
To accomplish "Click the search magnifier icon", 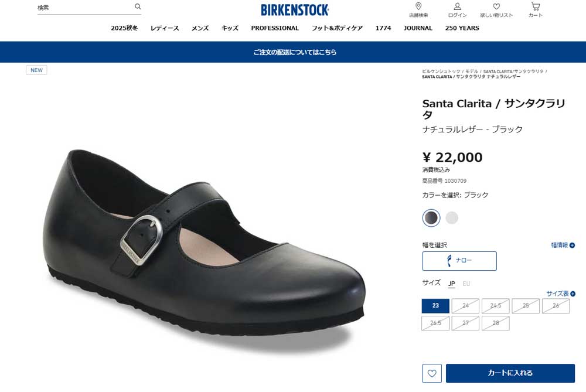I will (138, 7).
